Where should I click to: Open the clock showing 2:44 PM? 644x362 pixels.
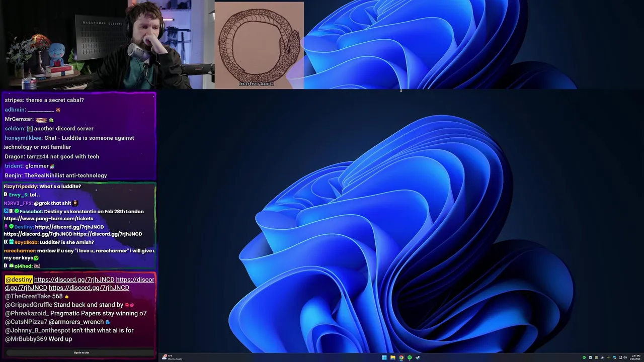coord(636,357)
